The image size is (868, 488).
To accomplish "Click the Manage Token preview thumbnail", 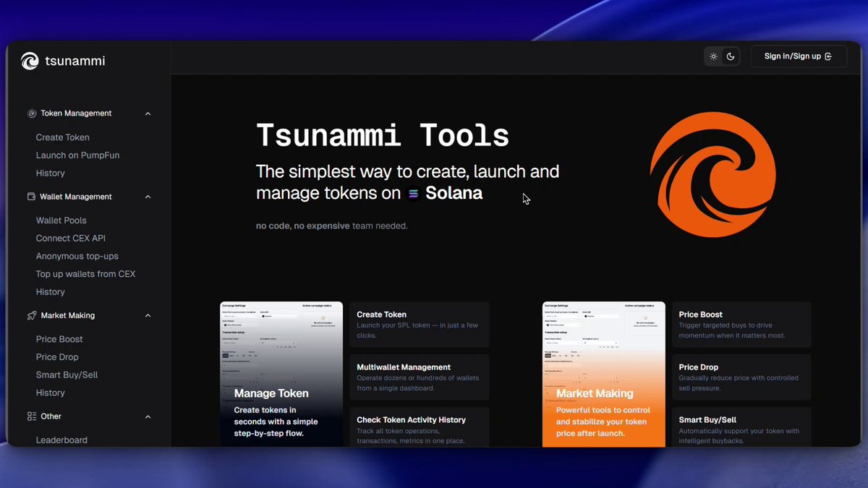I will pyautogui.click(x=281, y=374).
